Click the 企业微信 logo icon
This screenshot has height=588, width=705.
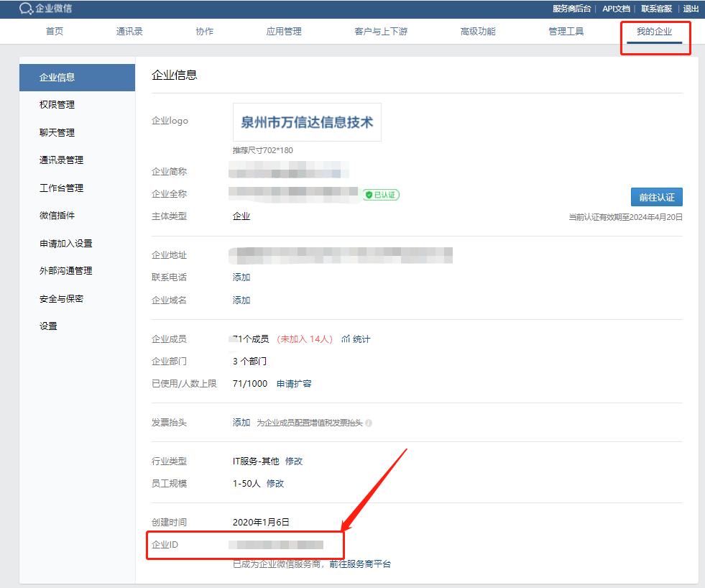coord(26,9)
